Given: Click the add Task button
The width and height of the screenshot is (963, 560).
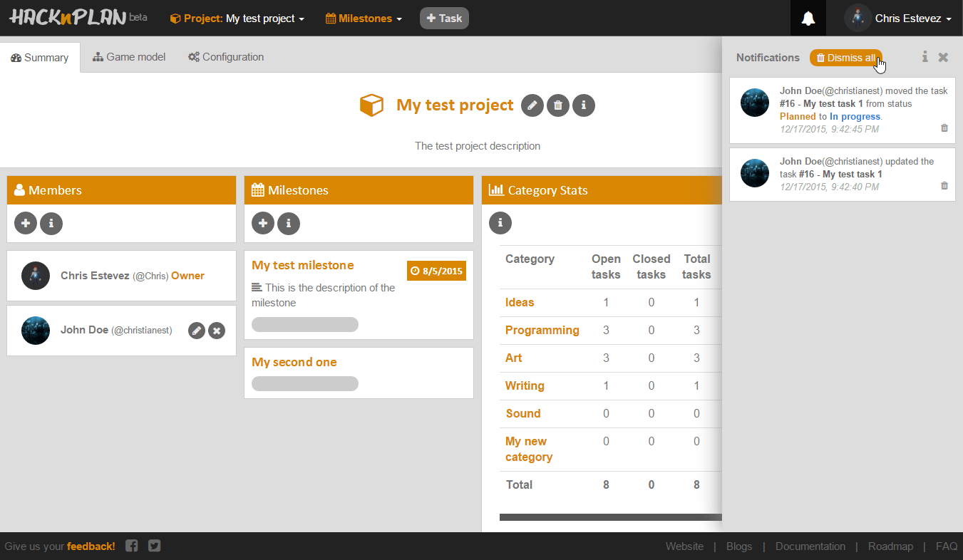Looking at the screenshot, I should [x=444, y=19].
